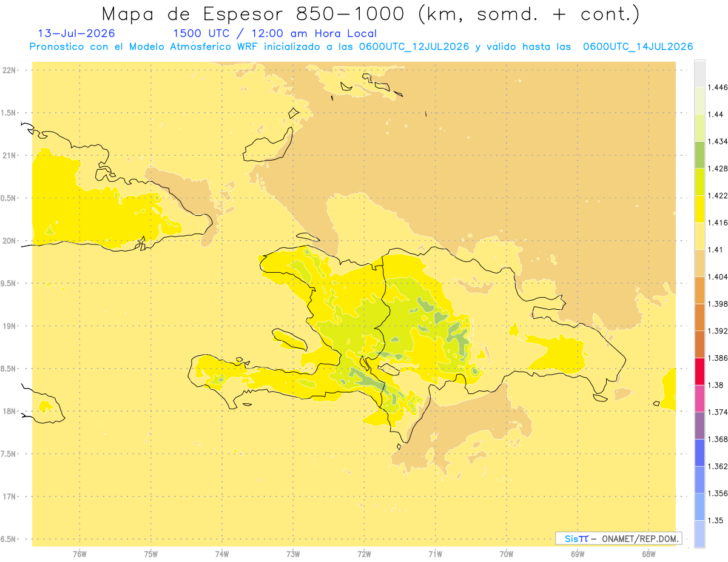Click the '1.362' colorbar value
The image size is (728, 562).
[x=719, y=466]
